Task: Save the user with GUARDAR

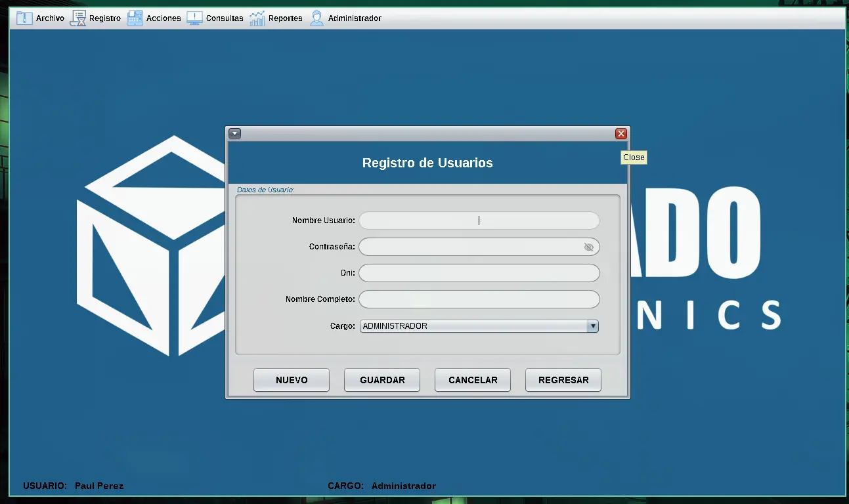Action: (x=382, y=380)
